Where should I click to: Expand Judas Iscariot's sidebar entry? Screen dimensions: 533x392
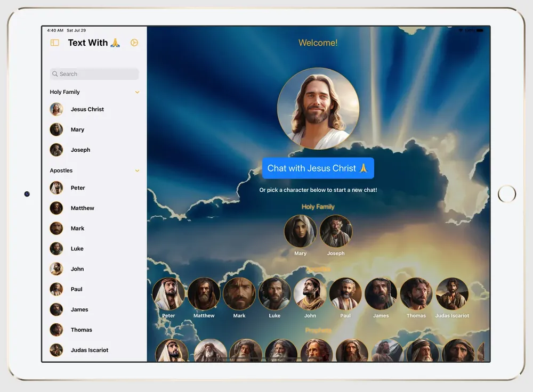[56, 349]
